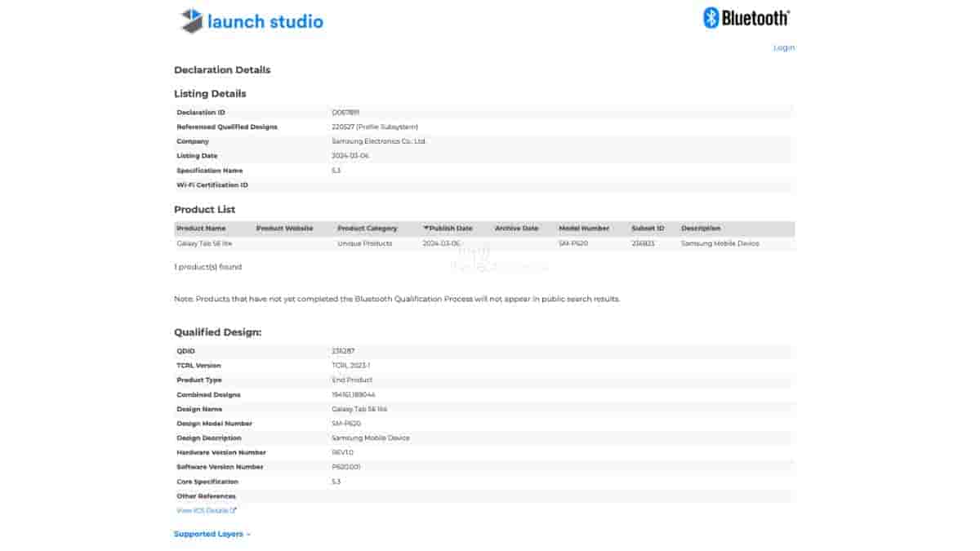The image size is (980, 551).
Task: Click the Subset ID column header
Action: [648, 229]
